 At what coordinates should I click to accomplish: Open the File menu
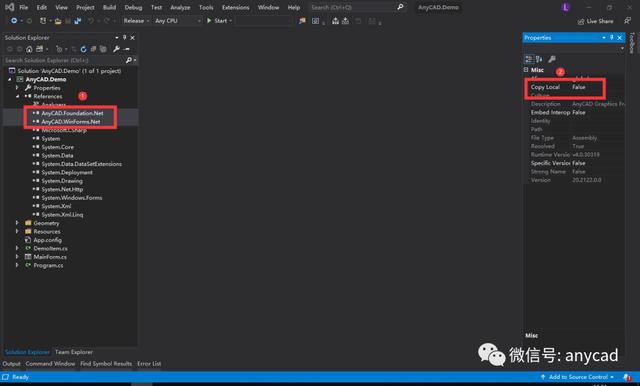tap(24, 7)
